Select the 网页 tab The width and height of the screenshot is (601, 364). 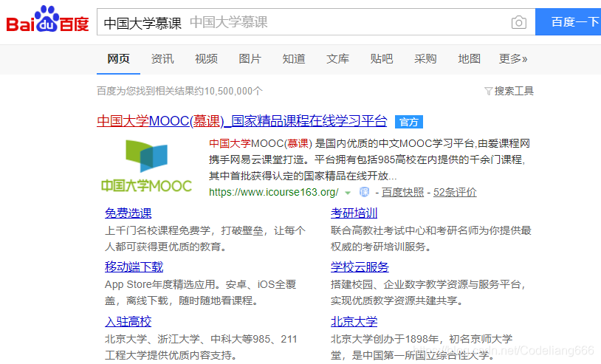click(118, 58)
